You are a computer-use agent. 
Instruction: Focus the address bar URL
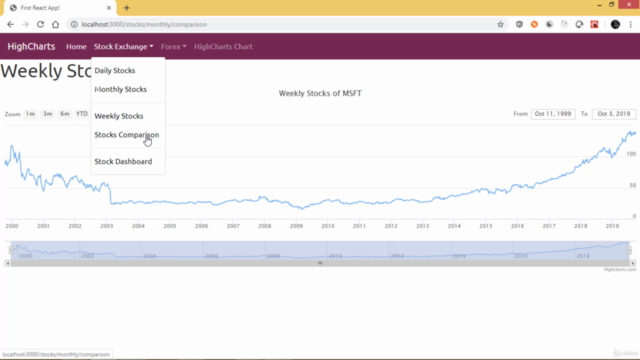click(144, 24)
